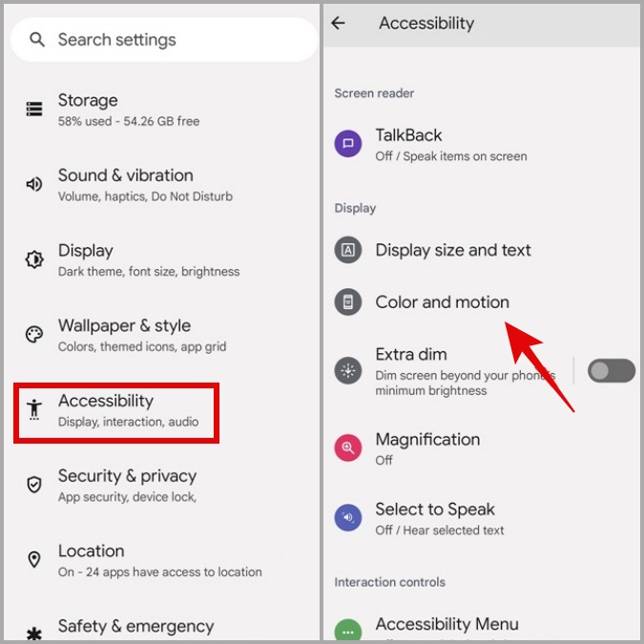Tap the Color and motion icon
This screenshot has height=644, width=644.
tap(348, 301)
